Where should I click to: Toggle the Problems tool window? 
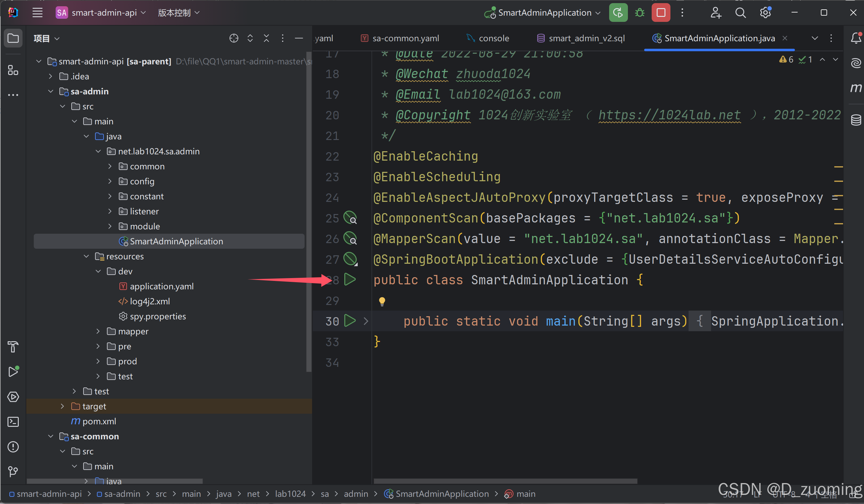[13, 447]
